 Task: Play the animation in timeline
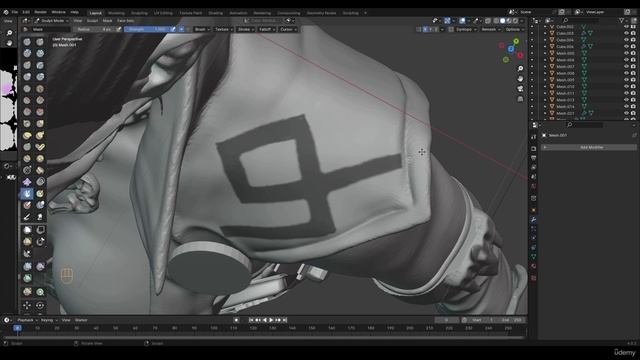point(271,320)
